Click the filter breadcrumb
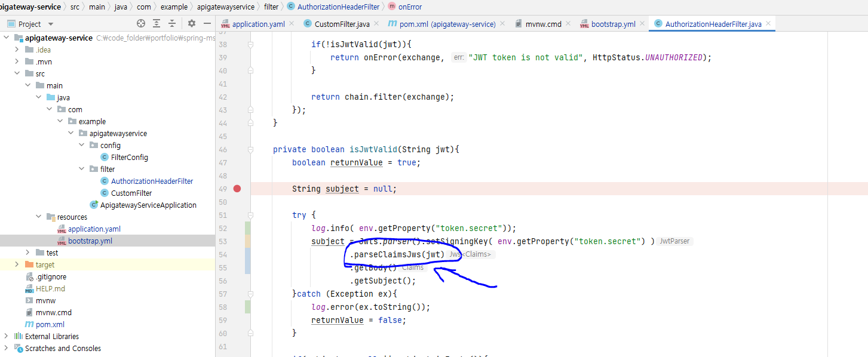This screenshot has height=357, width=868. pyautogui.click(x=271, y=7)
